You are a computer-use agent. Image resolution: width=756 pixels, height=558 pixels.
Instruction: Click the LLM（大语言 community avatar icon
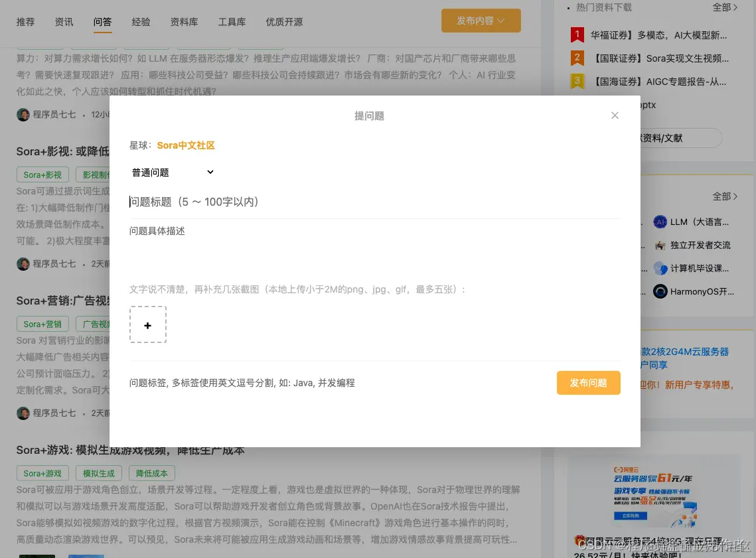point(660,222)
